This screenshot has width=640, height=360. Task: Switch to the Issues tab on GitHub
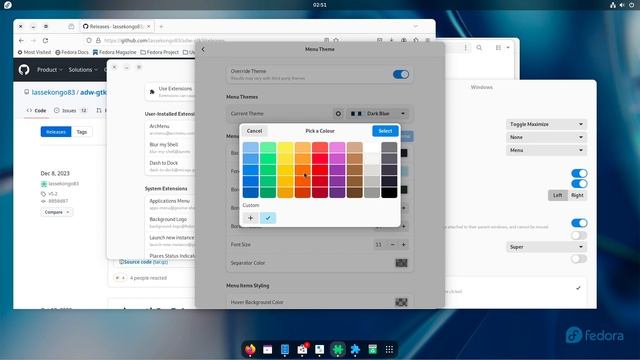70,111
